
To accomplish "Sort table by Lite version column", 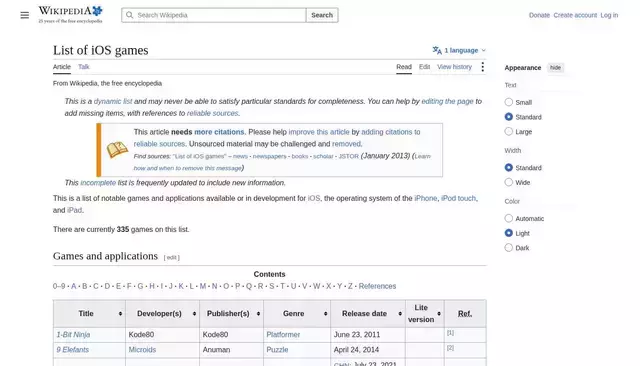I will [x=439, y=314].
